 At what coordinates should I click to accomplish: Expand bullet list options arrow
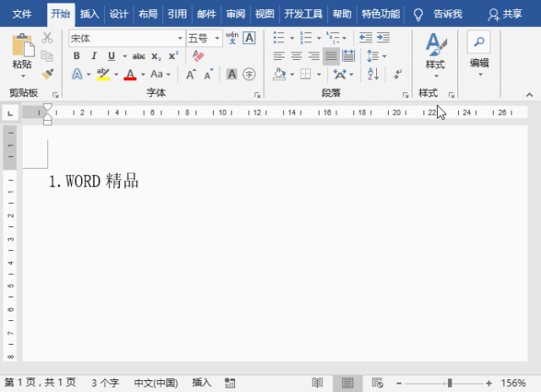(x=292, y=38)
